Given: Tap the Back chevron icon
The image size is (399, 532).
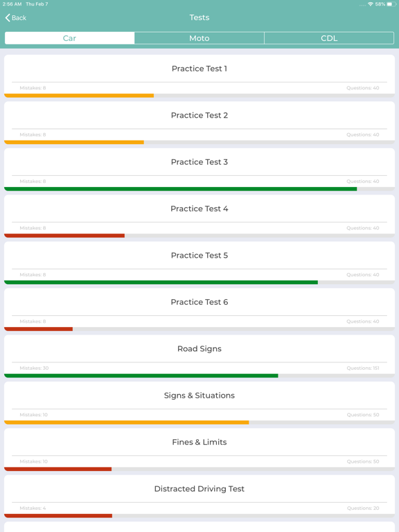Looking at the screenshot, I should tap(8, 17).
